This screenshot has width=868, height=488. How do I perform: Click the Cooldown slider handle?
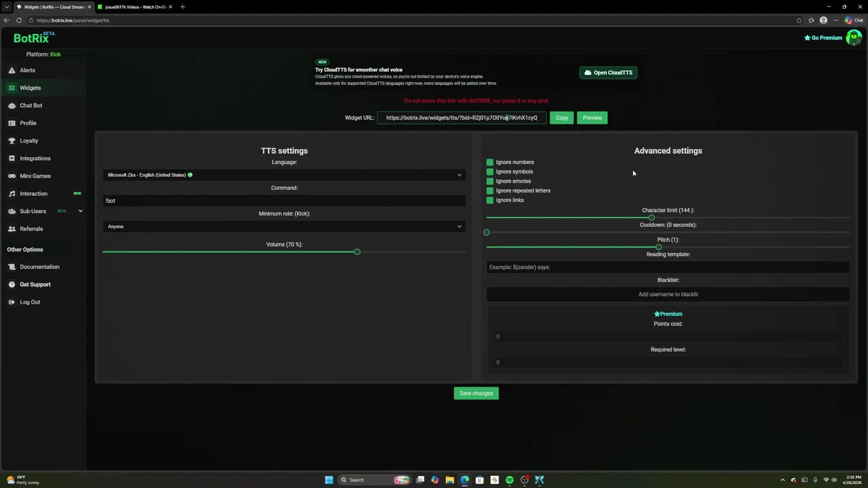click(x=486, y=232)
